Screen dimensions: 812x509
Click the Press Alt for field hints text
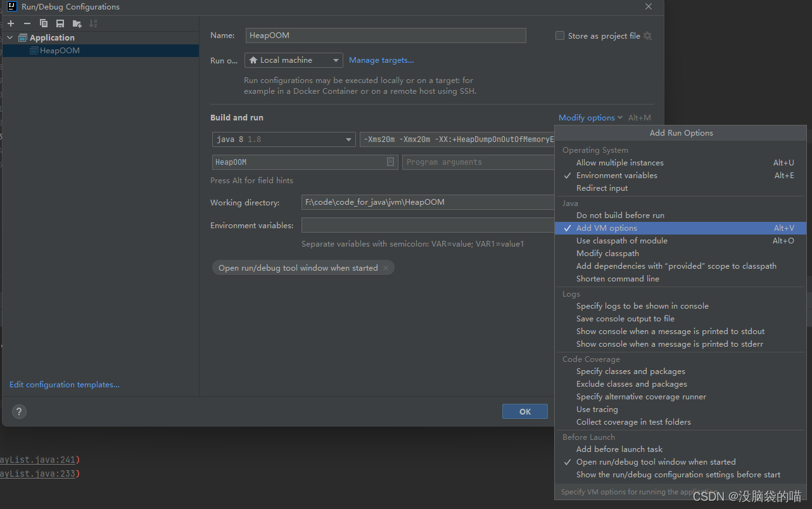click(251, 181)
